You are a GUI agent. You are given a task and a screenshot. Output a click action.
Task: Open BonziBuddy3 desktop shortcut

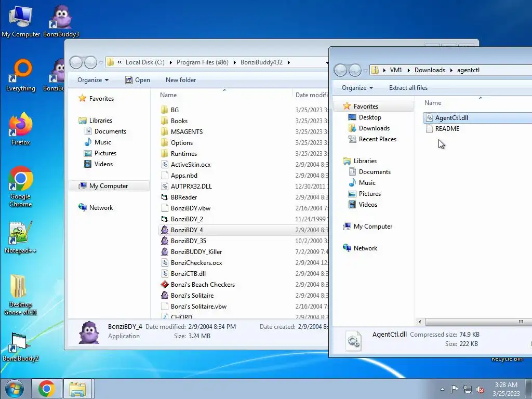61,21
